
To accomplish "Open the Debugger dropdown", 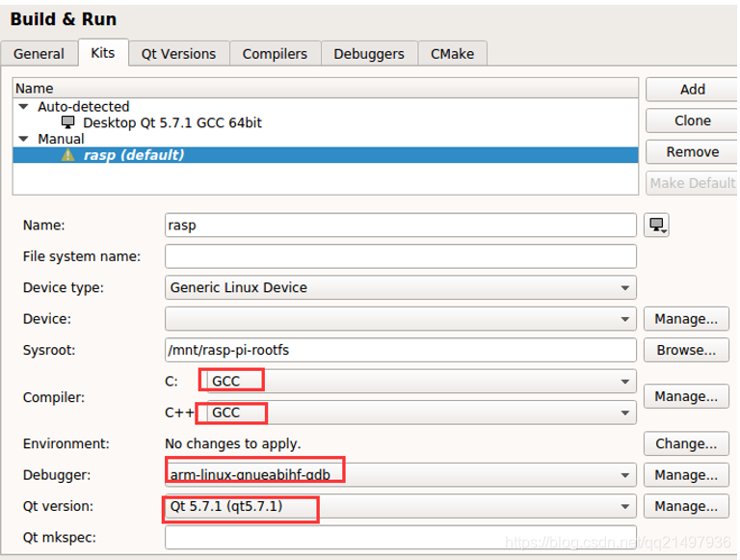I will click(401, 474).
